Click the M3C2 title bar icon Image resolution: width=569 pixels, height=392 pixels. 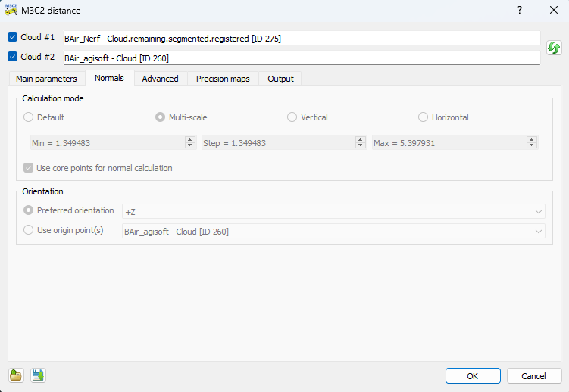click(x=11, y=11)
